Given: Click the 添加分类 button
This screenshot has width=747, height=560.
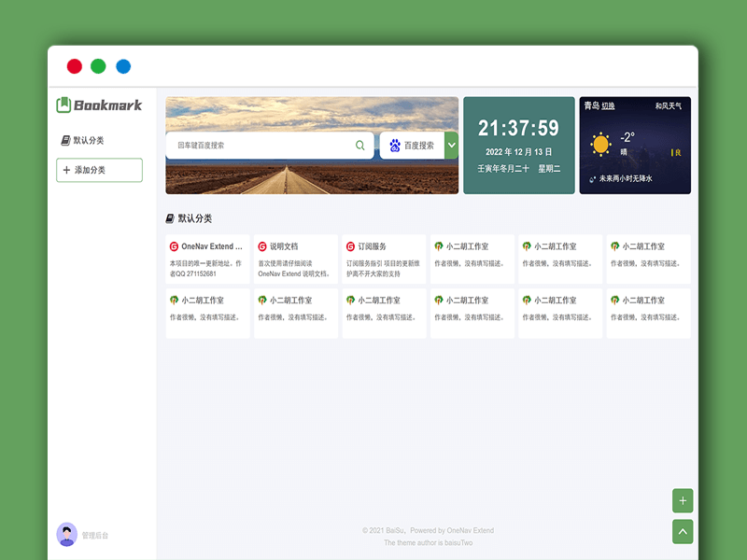Looking at the screenshot, I should click(99, 170).
